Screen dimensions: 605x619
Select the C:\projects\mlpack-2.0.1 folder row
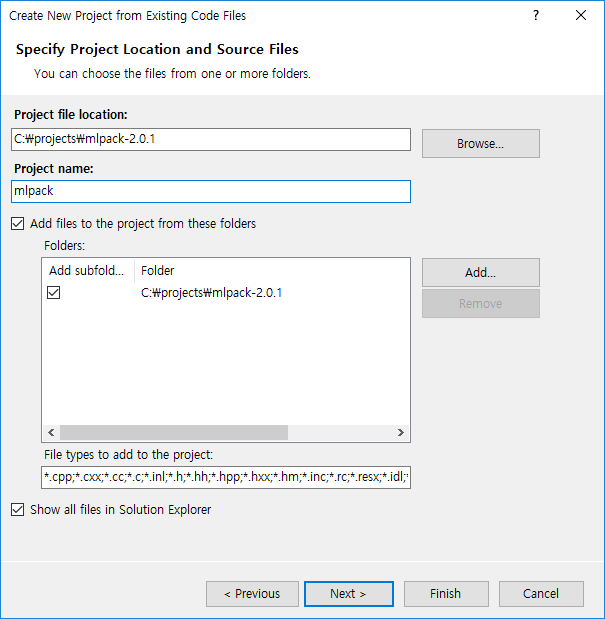pos(211,293)
